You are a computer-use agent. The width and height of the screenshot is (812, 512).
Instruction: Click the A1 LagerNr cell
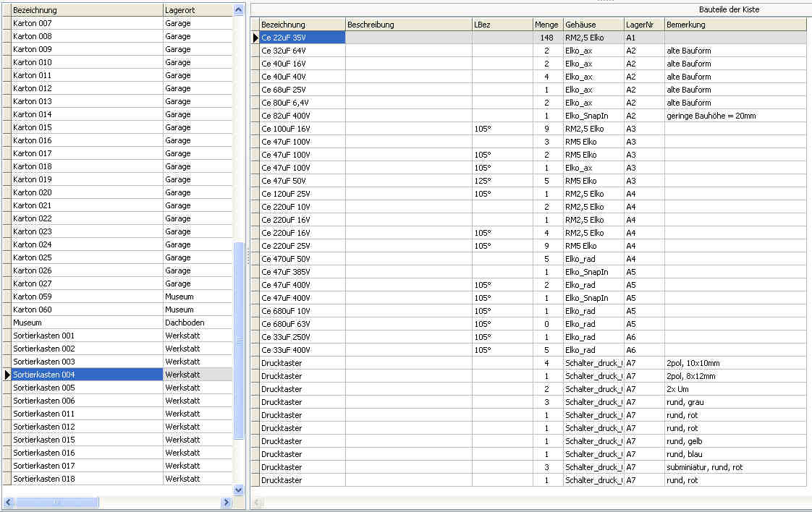[x=644, y=38]
